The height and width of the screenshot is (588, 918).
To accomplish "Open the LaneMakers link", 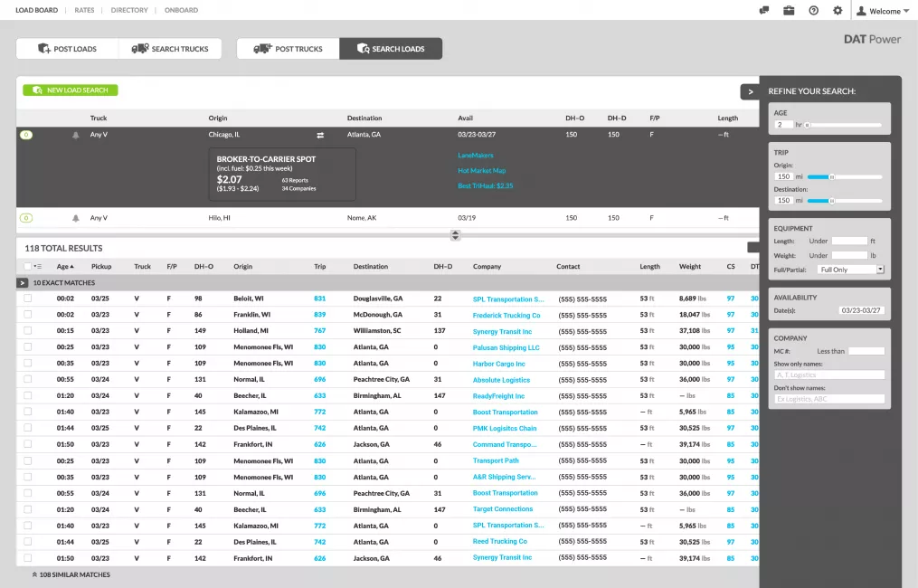I will (476, 156).
